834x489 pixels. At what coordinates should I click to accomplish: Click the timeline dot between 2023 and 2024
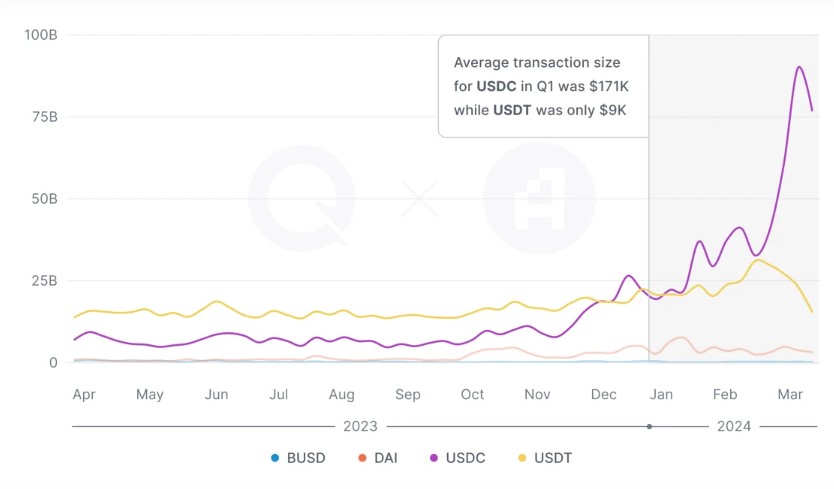649,426
